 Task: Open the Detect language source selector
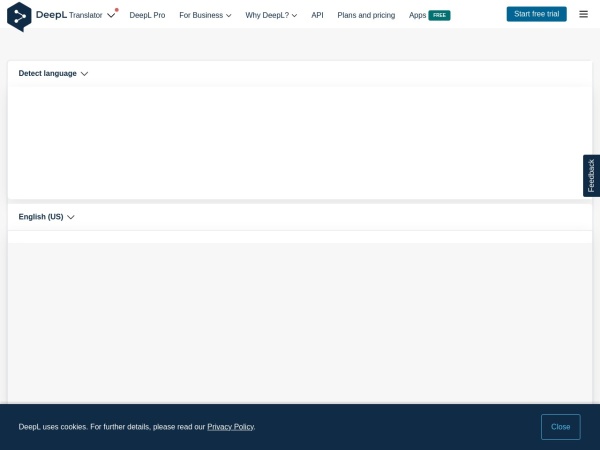[48, 74]
